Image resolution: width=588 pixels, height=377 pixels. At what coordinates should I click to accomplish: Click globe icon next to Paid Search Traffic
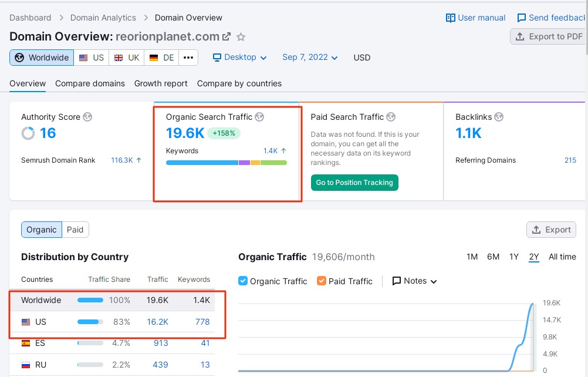[391, 117]
